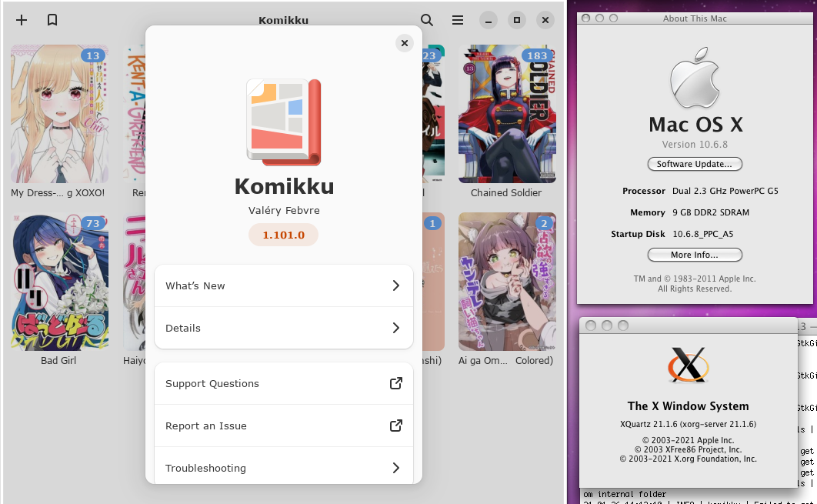Viewport: 817px width, 504px height.
Task: Click the 2 badge on Ai ga Omoi cover
Action: click(544, 224)
